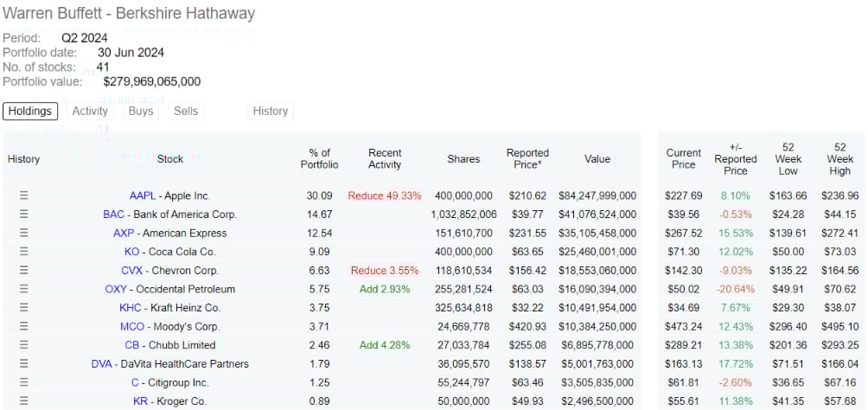Sort by Reported Price column header

click(527, 159)
